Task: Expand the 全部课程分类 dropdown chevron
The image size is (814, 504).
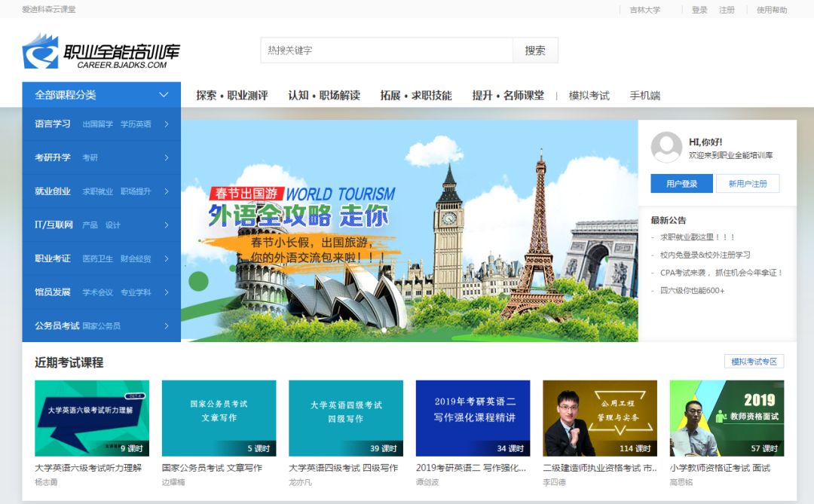Action: point(164,95)
